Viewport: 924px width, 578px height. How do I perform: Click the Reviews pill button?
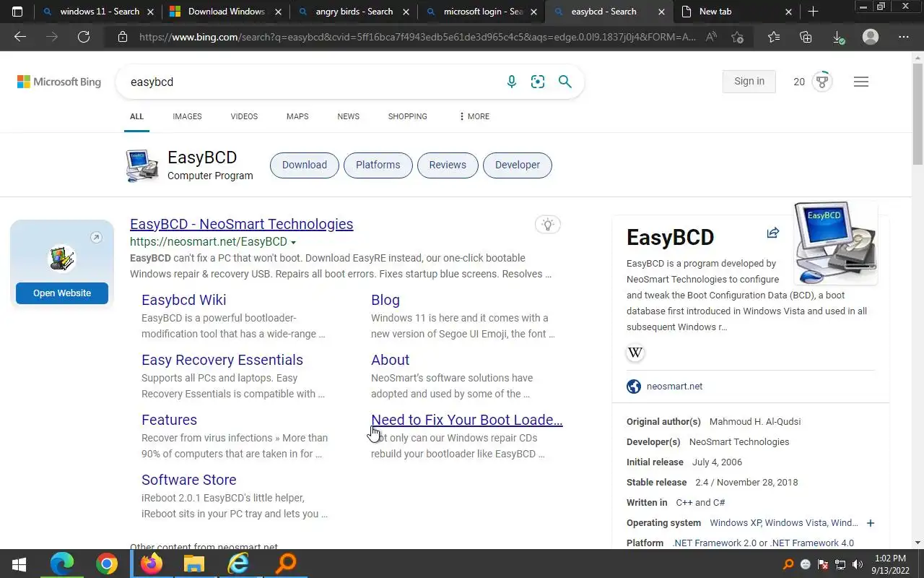point(448,165)
